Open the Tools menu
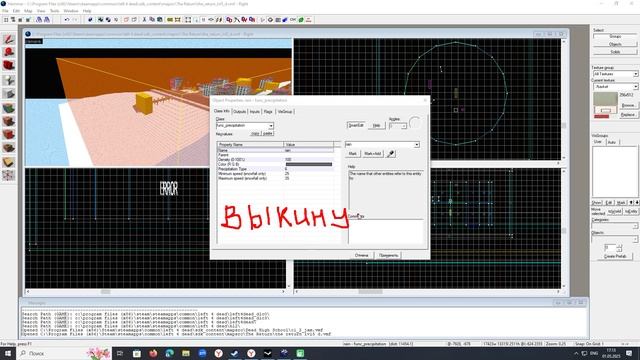The image size is (640, 360). point(54,11)
